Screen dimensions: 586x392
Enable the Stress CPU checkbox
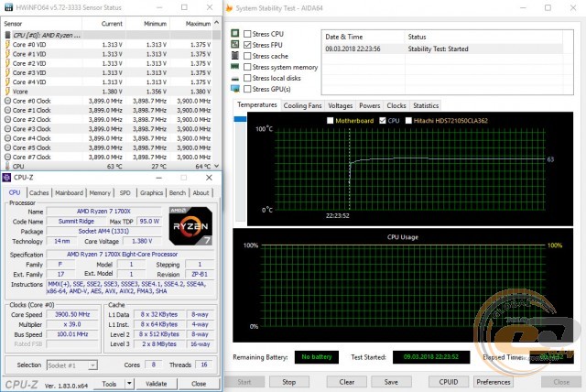click(x=247, y=34)
